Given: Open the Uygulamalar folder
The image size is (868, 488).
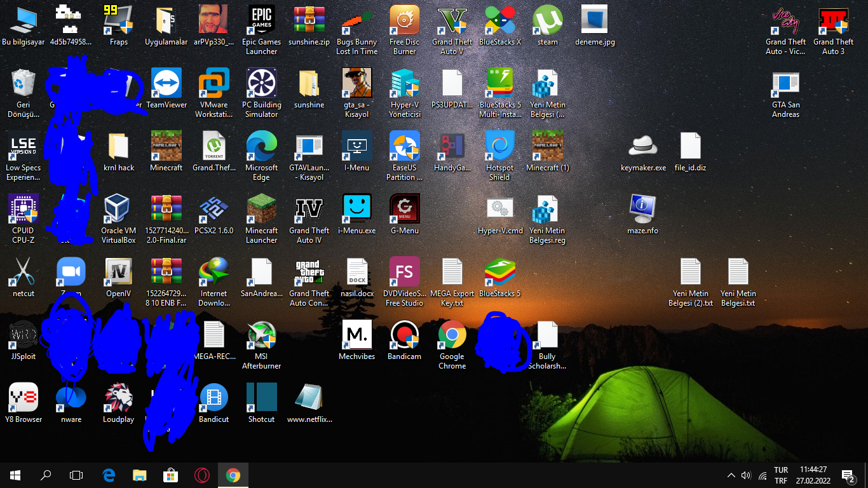Looking at the screenshot, I should click(x=166, y=27).
